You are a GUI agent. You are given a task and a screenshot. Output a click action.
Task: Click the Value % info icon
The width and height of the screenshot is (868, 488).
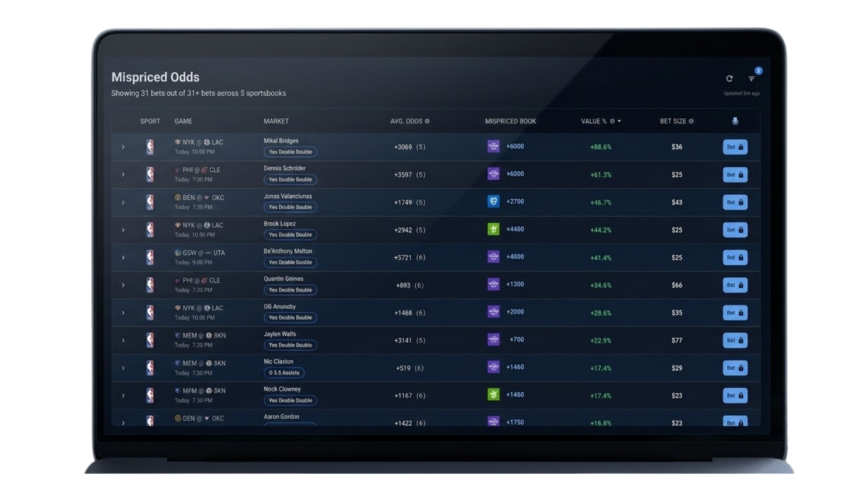(x=613, y=121)
